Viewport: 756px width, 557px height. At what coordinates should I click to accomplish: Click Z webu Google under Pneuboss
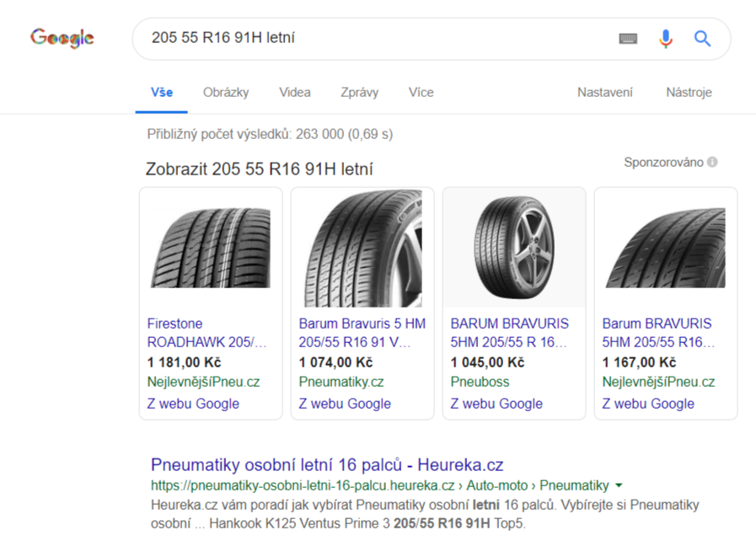496,404
